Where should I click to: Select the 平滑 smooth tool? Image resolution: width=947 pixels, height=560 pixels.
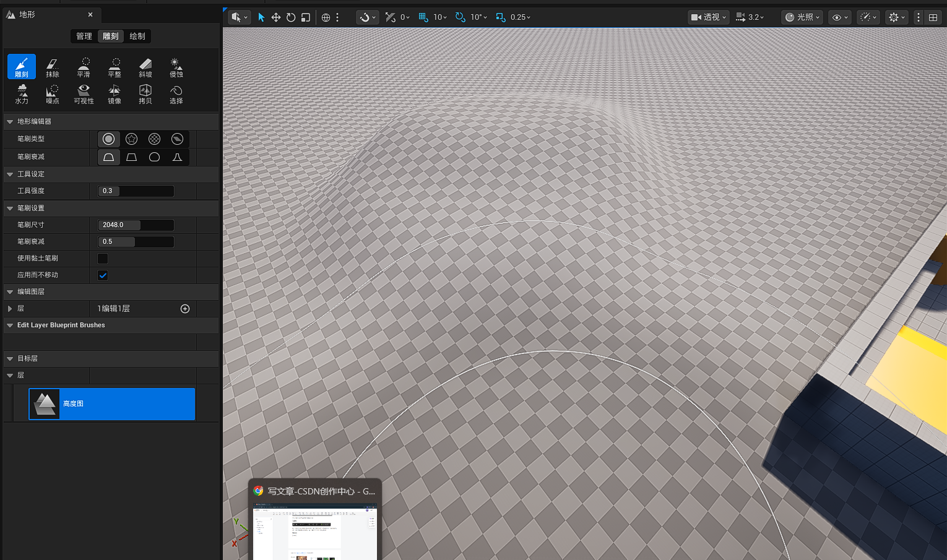[x=84, y=67]
